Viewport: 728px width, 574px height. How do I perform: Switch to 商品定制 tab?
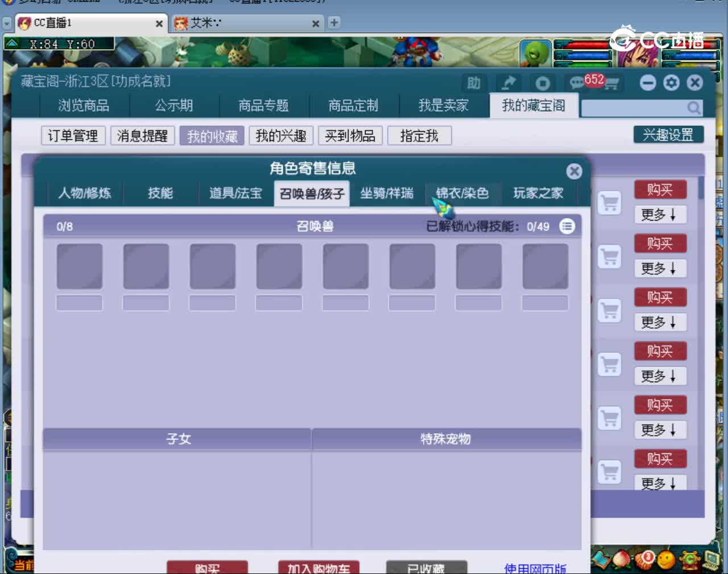pos(353,106)
